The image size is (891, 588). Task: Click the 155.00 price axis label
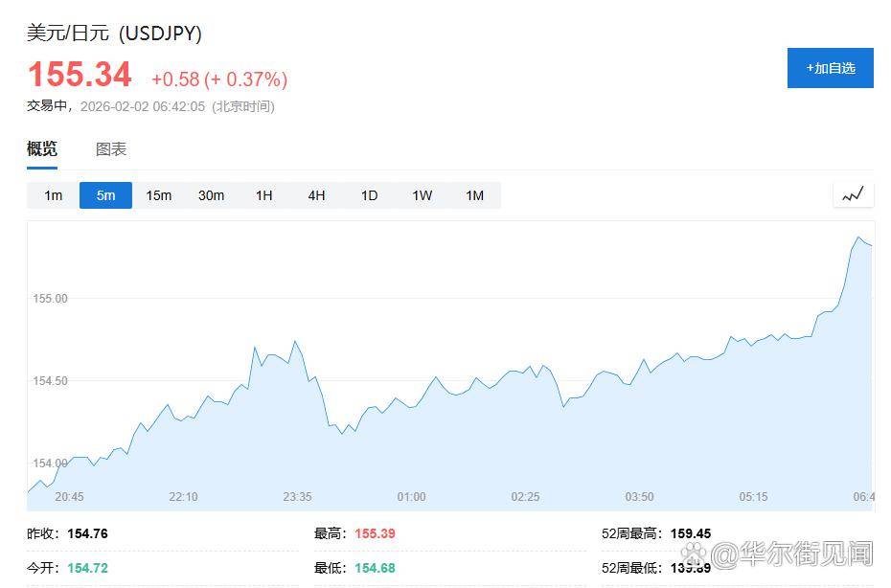(50, 299)
